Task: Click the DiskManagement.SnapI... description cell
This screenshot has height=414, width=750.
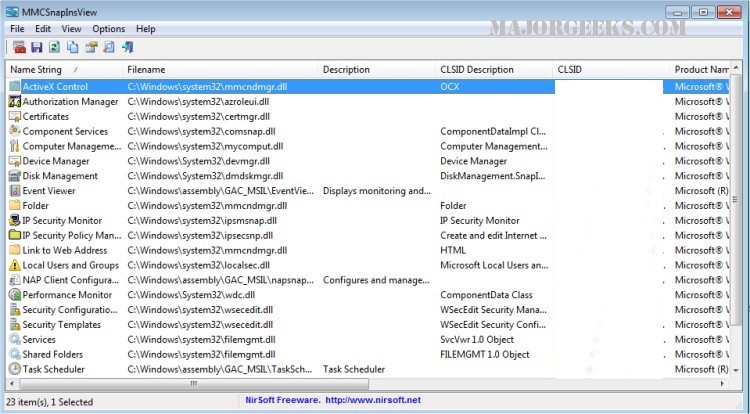Action: (493, 176)
